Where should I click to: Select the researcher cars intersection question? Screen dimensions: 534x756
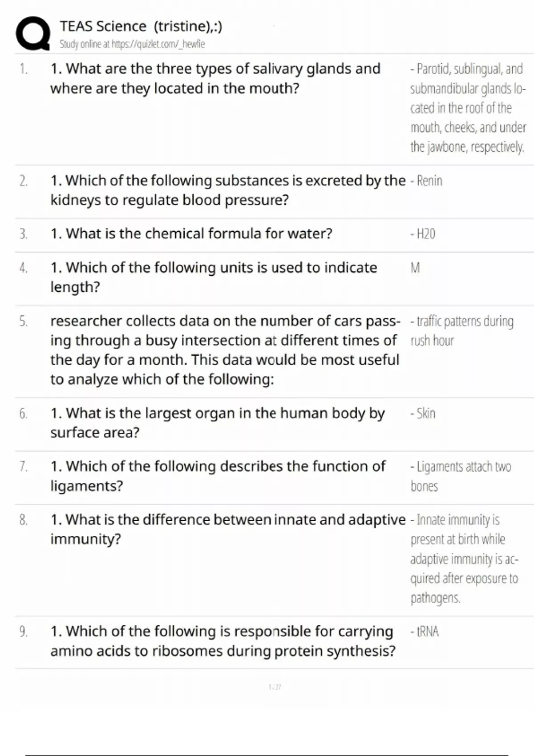[225, 350]
